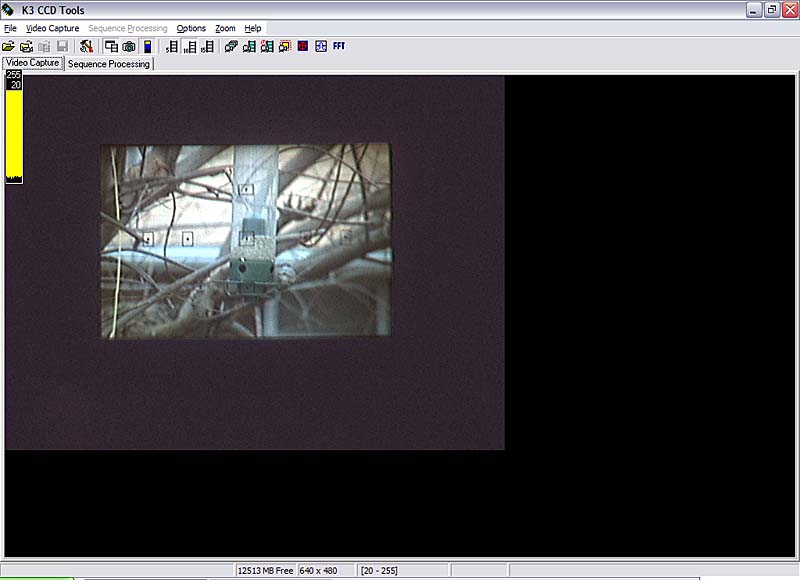
Task: Close the K3 CCD Tools window
Action: click(x=790, y=10)
